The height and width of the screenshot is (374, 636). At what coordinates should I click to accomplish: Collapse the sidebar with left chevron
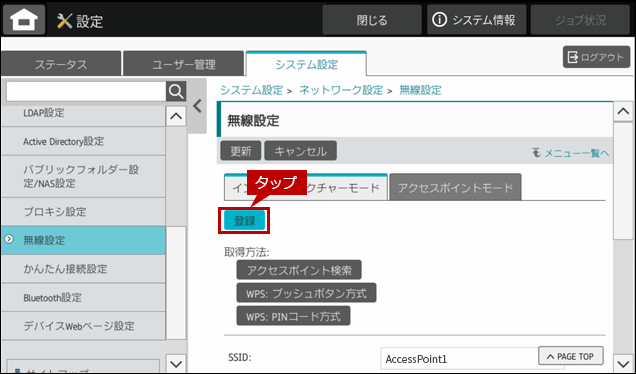tap(198, 106)
